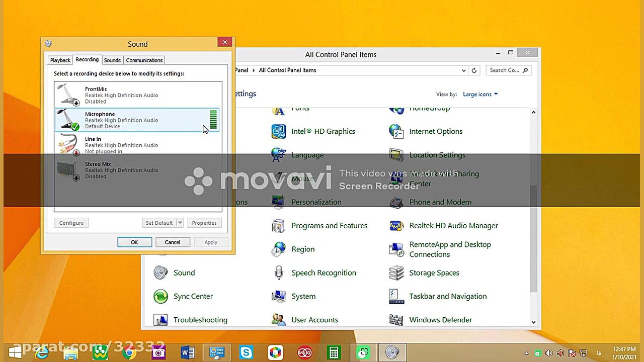This screenshot has height=362, width=644.
Task: Open the Storage Spaces icon
Action: (396, 273)
